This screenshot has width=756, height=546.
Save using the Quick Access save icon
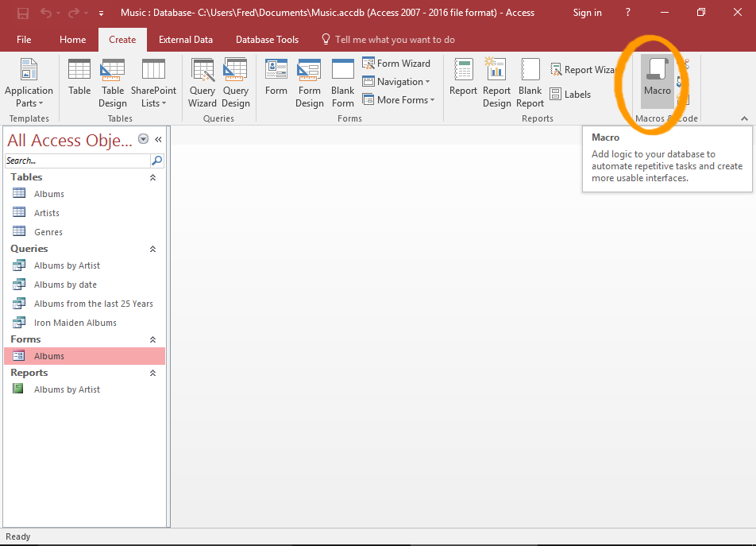(x=23, y=13)
